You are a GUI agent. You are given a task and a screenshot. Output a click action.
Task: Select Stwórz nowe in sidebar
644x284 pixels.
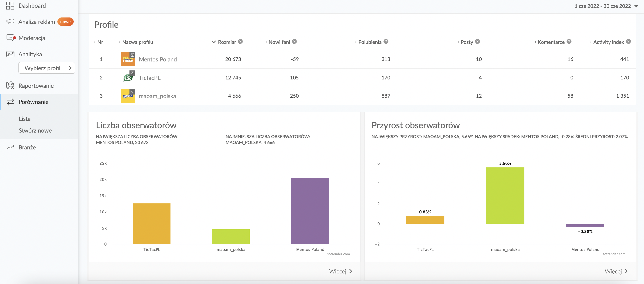(x=35, y=130)
